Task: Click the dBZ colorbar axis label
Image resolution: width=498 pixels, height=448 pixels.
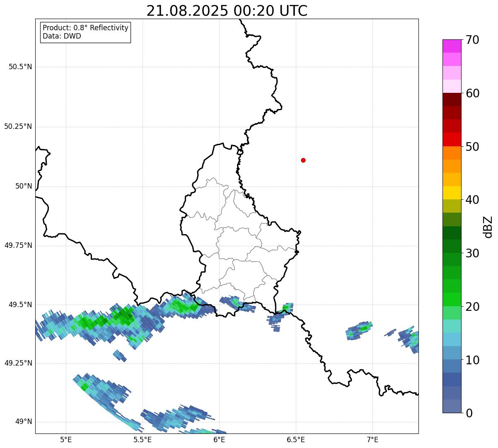Action: 488,226
